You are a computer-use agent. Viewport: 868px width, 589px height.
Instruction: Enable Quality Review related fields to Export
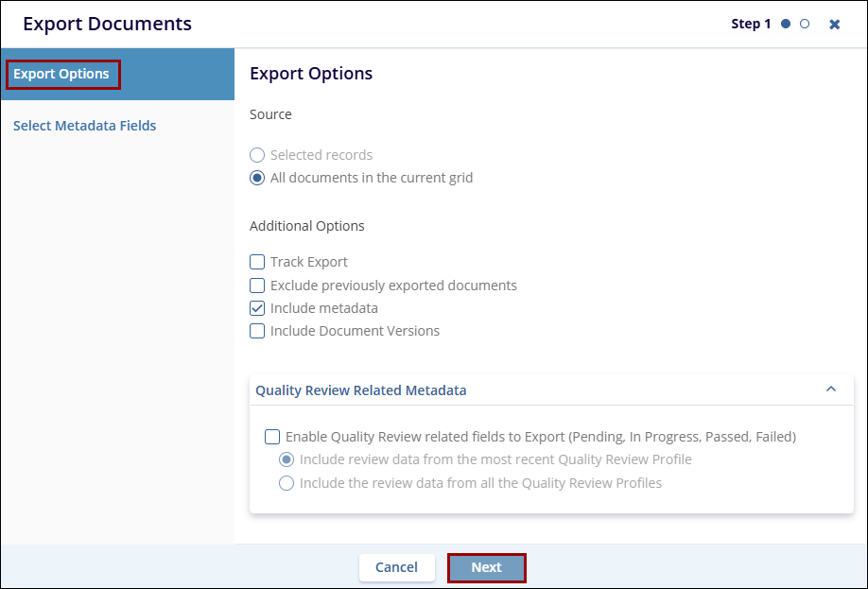point(272,437)
